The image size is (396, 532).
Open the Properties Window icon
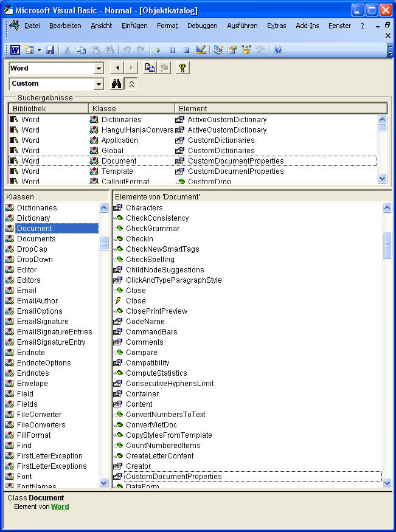pos(232,50)
